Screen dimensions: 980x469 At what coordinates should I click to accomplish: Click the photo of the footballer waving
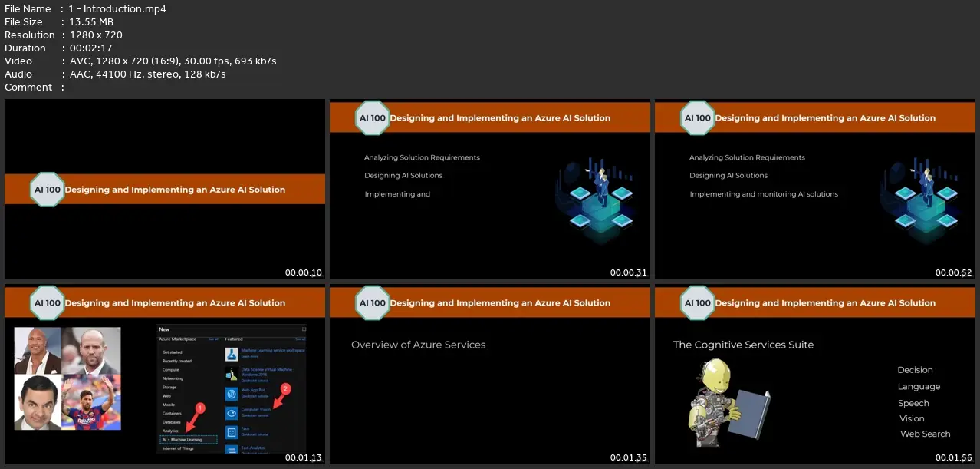(91, 403)
